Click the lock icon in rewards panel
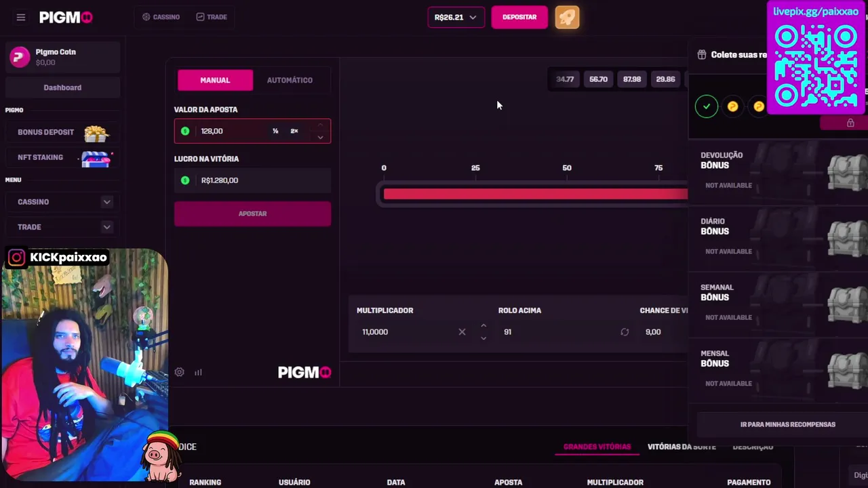 point(850,123)
